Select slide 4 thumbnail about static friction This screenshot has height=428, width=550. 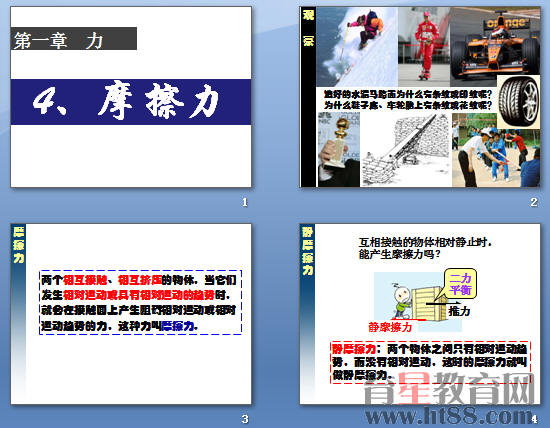pyautogui.click(x=420, y=314)
